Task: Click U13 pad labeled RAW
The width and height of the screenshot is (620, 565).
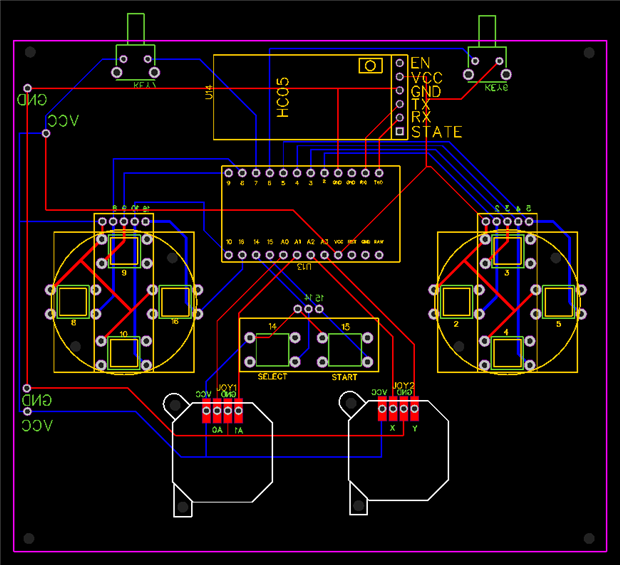Action: pos(379,255)
